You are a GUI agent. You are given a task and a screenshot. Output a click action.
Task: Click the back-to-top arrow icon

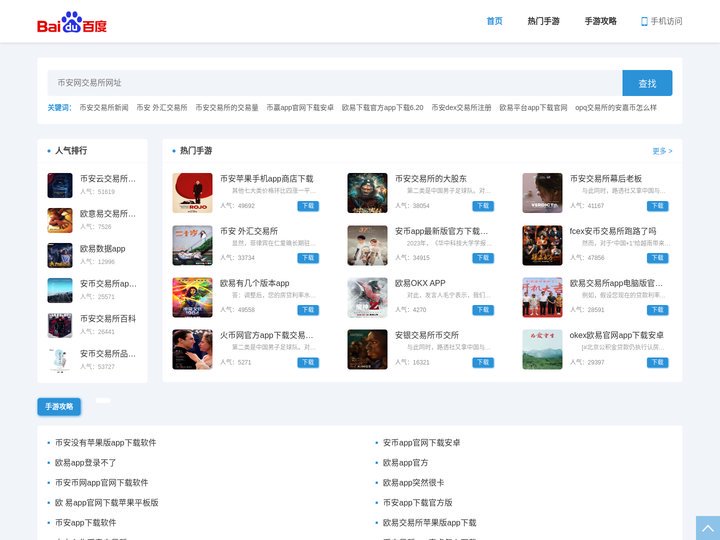click(x=708, y=528)
